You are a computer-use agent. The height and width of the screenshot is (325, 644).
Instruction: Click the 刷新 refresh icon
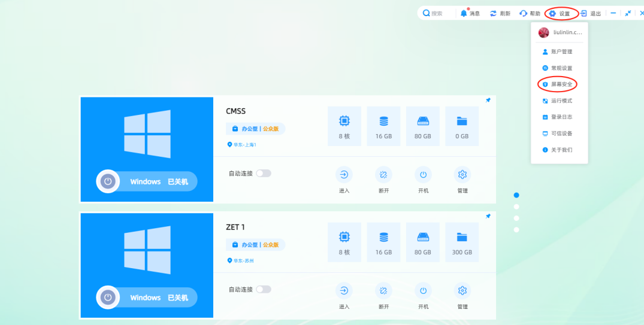point(493,14)
